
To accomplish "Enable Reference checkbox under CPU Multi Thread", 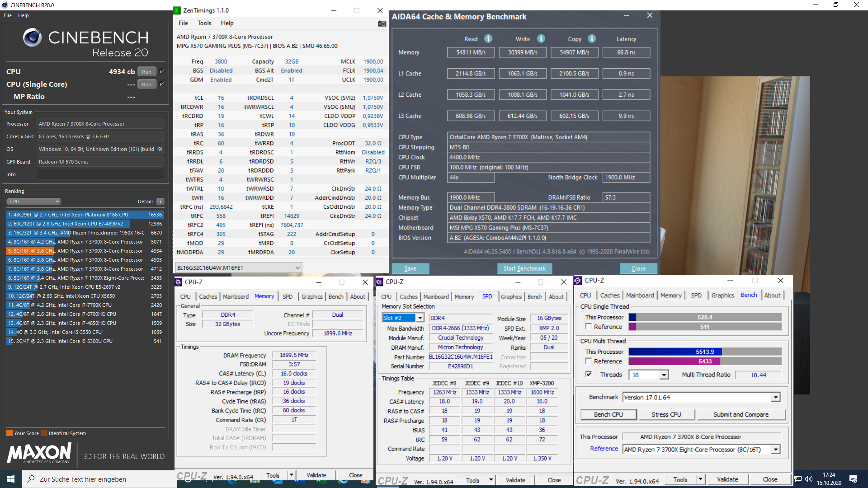I will pyautogui.click(x=589, y=361).
